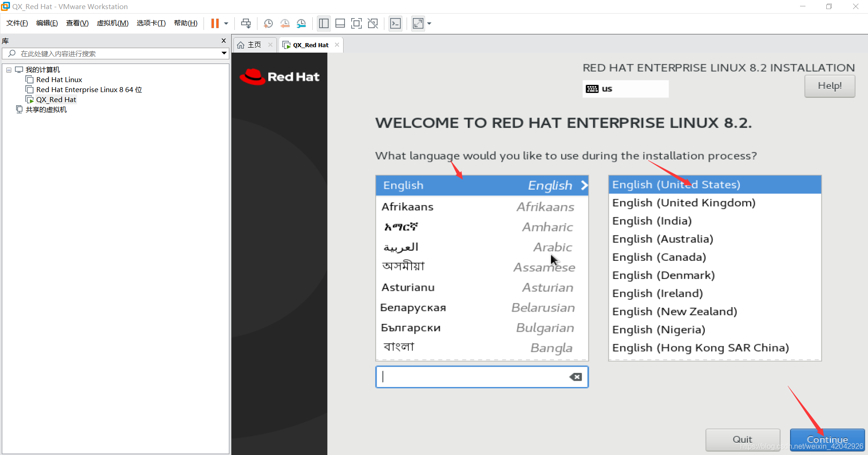Open the 虚拟机(M) menu
Image resolution: width=868 pixels, height=455 pixels.
pos(113,23)
